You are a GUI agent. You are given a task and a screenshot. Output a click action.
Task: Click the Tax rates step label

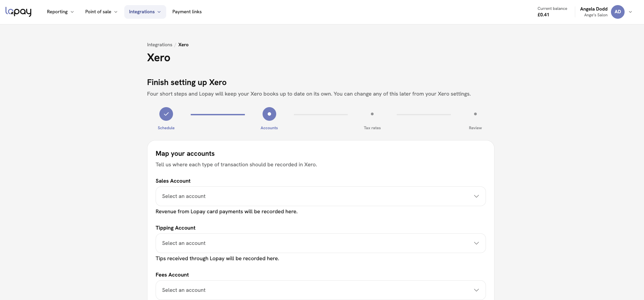[x=372, y=128]
